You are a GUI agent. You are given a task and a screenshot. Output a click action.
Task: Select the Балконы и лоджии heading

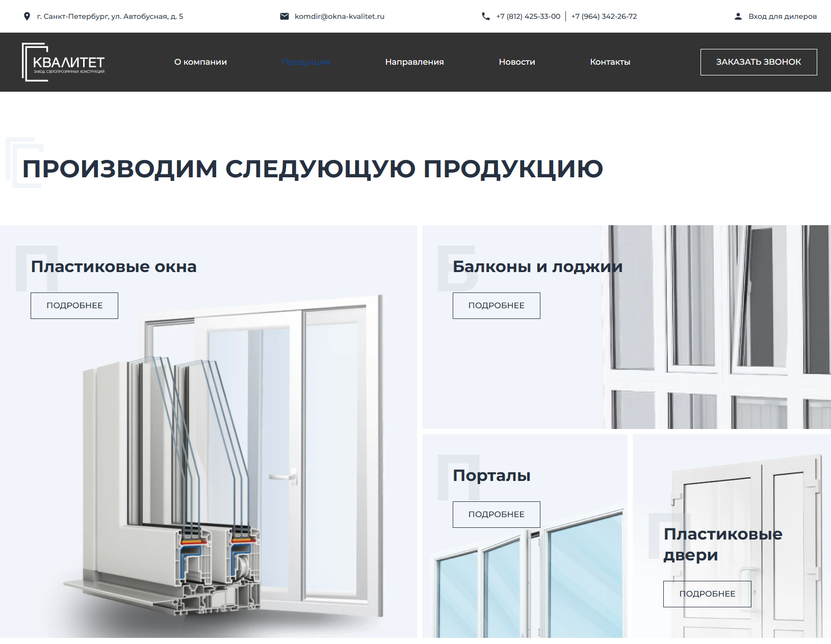pyautogui.click(x=538, y=266)
